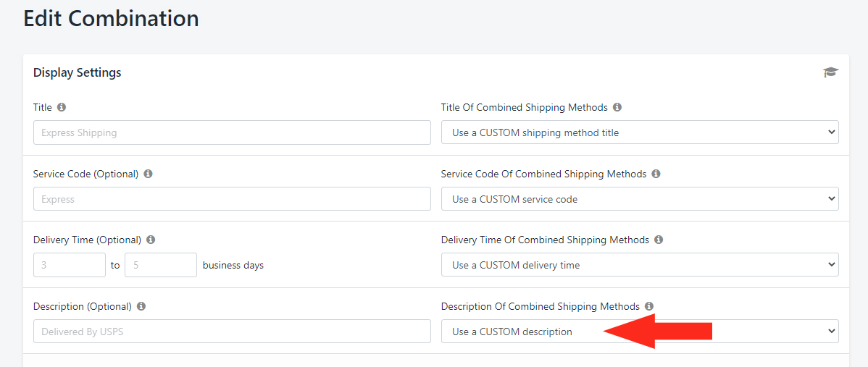Click info icon next to Description (Optional)
The width and height of the screenshot is (868, 367).
tap(141, 306)
